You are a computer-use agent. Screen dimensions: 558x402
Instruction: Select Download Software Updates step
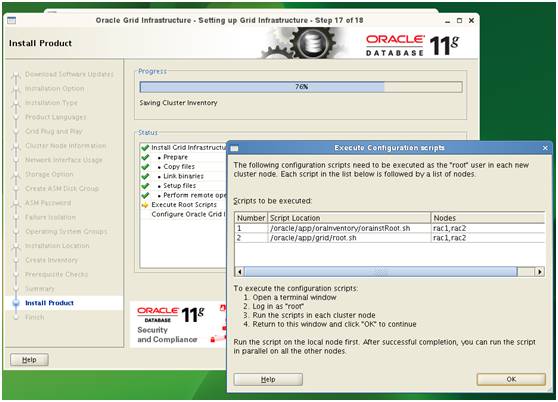(69, 74)
